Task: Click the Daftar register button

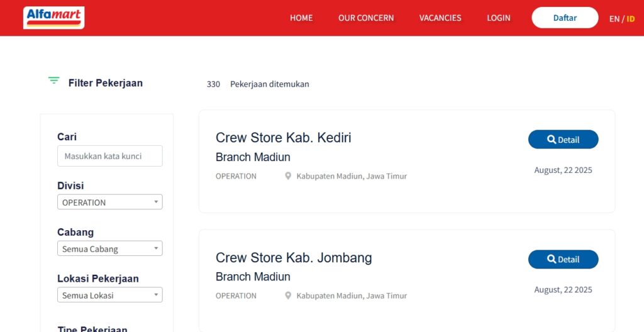Action: click(x=565, y=18)
